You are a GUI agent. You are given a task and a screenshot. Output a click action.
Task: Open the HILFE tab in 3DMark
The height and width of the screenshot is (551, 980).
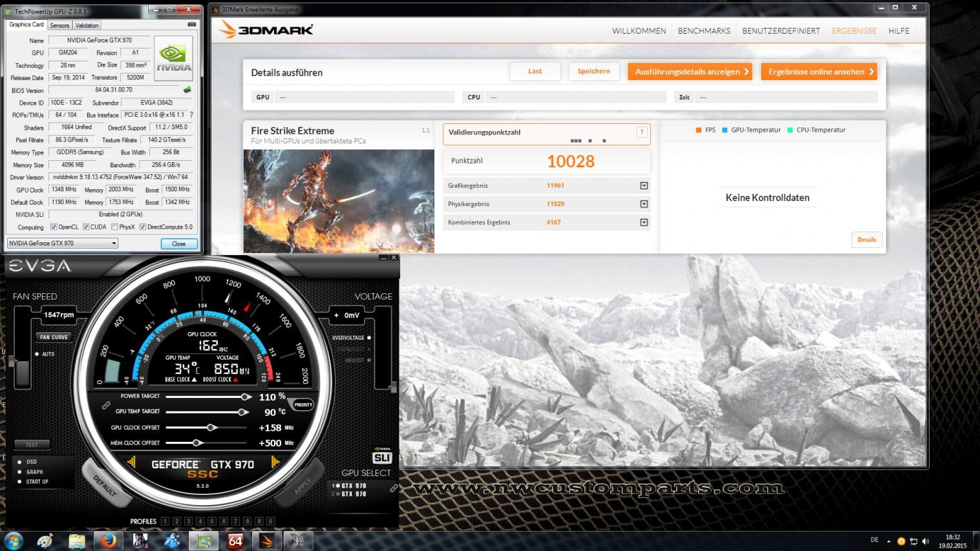tap(899, 31)
